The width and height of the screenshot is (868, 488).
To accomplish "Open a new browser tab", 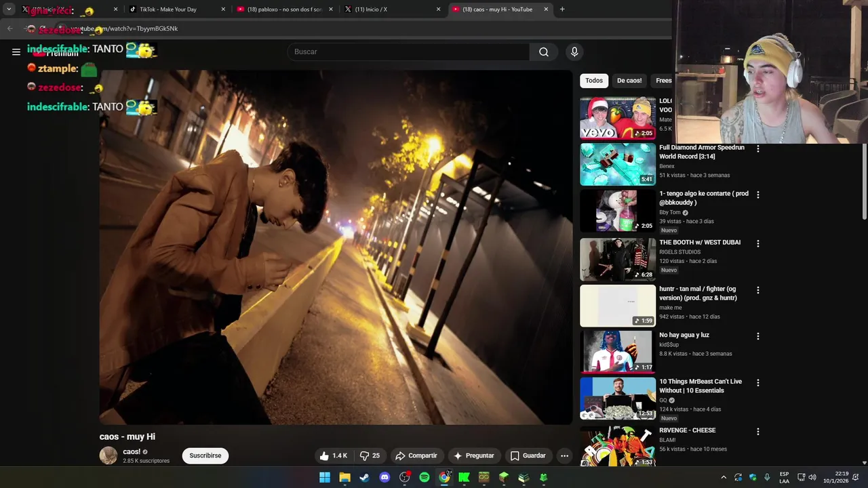I will pyautogui.click(x=562, y=9).
